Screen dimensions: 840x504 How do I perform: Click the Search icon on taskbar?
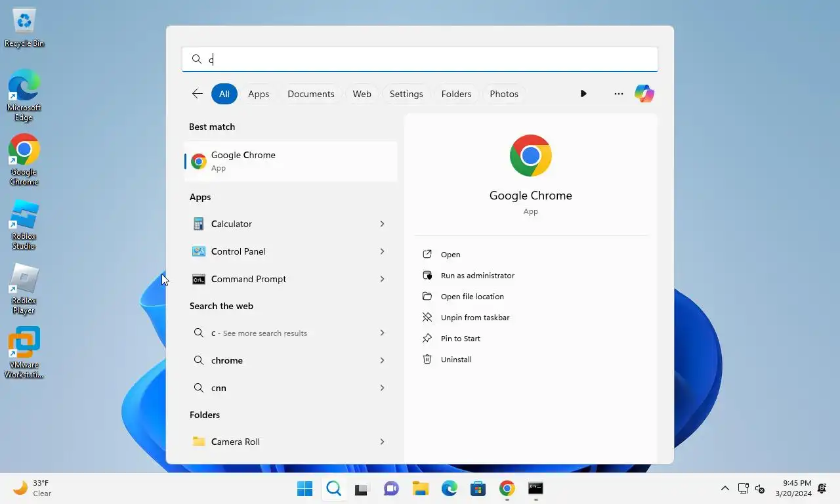click(334, 488)
